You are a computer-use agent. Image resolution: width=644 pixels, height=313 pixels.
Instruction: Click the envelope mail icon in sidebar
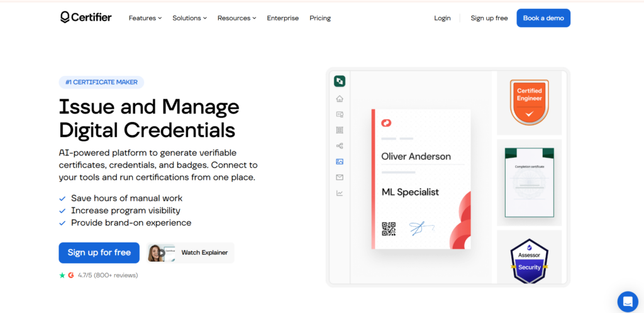click(339, 177)
